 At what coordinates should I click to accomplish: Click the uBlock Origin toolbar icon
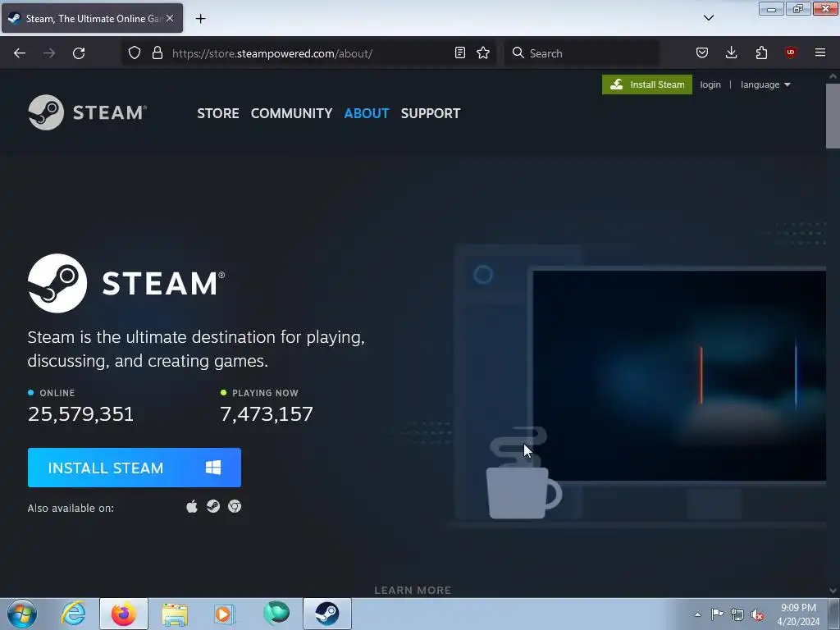coord(790,52)
